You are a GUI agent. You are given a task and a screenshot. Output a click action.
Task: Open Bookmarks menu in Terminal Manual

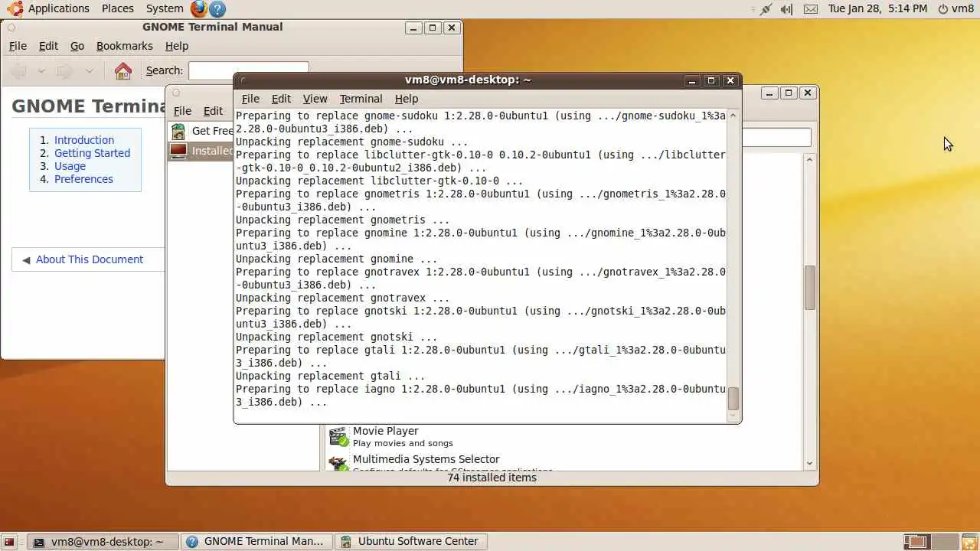click(125, 46)
